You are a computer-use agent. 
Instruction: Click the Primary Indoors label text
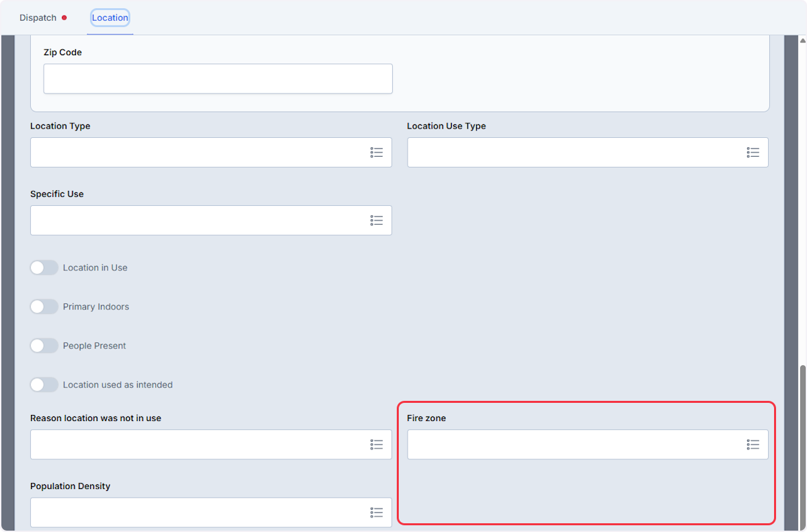[95, 307]
